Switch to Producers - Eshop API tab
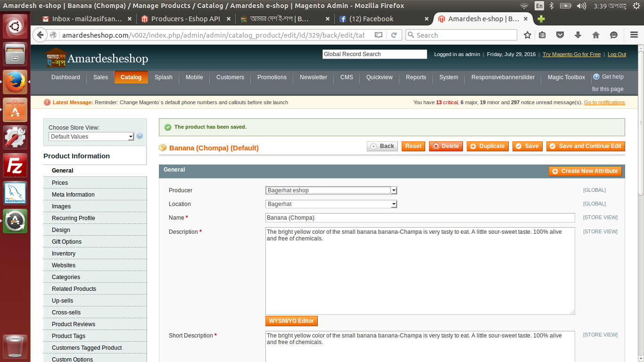 pyautogui.click(x=185, y=19)
